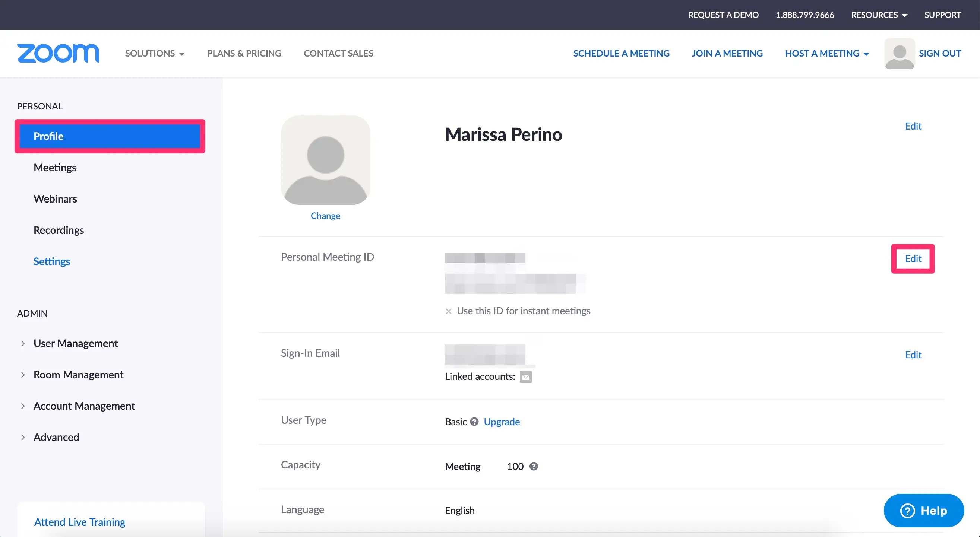
Task: Expand User Management section
Action: click(x=75, y=343)
